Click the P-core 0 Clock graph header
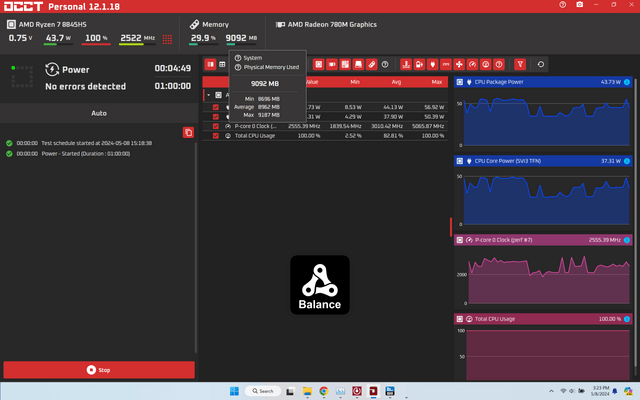Image resolution: width=640 pixels, height=400 pixels. tap(543, 240)
